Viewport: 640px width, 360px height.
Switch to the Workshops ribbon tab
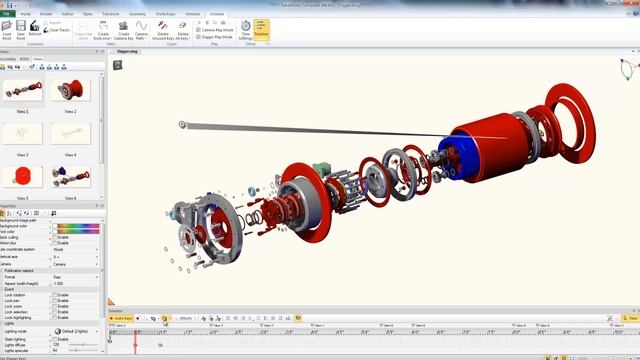coord(165,14)
